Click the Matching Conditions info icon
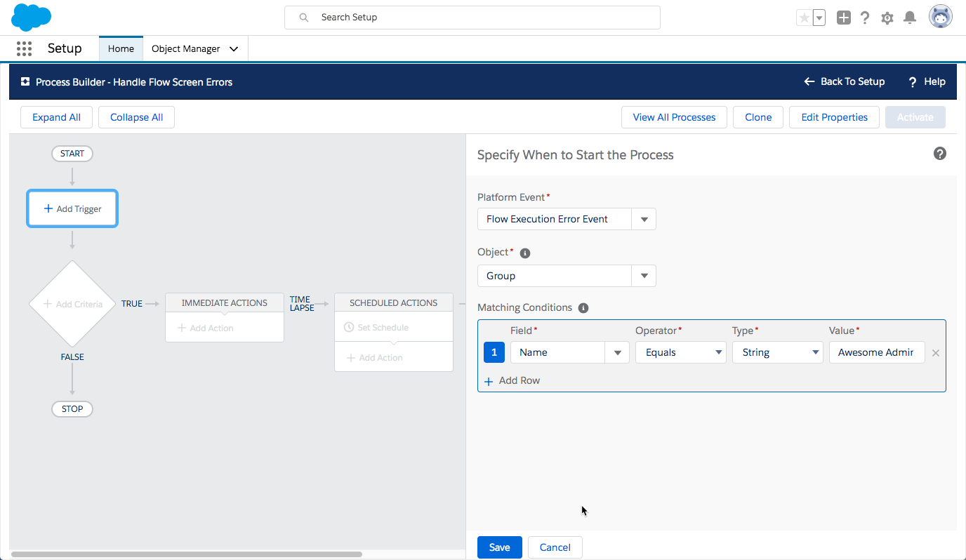966x560 pixels. [583, 307]
